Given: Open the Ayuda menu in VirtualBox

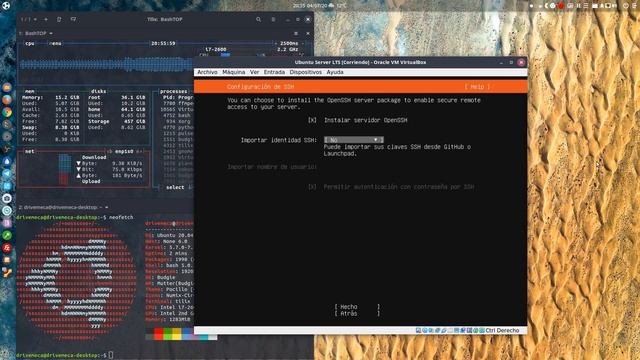Looking at the screenshot, I should tap(335, 72).
